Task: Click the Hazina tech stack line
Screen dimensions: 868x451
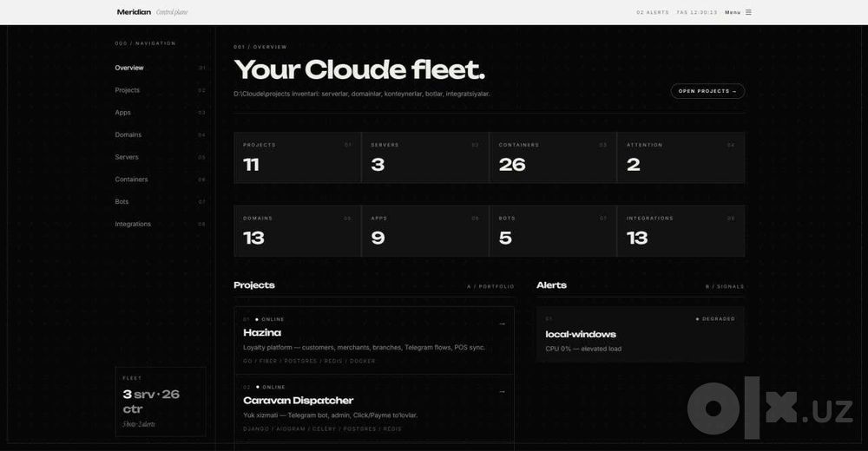Action: (310, 361)
